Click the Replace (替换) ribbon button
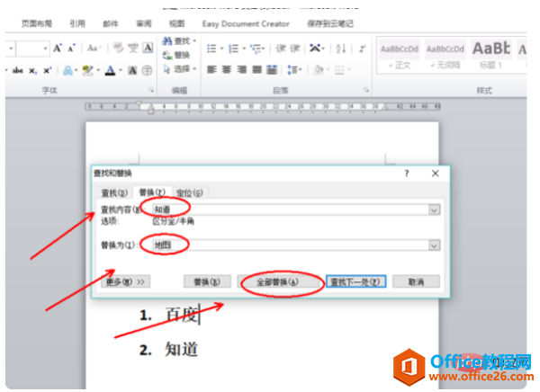The height and width of the screenshot is (392, 540). (x=176, y=55)
